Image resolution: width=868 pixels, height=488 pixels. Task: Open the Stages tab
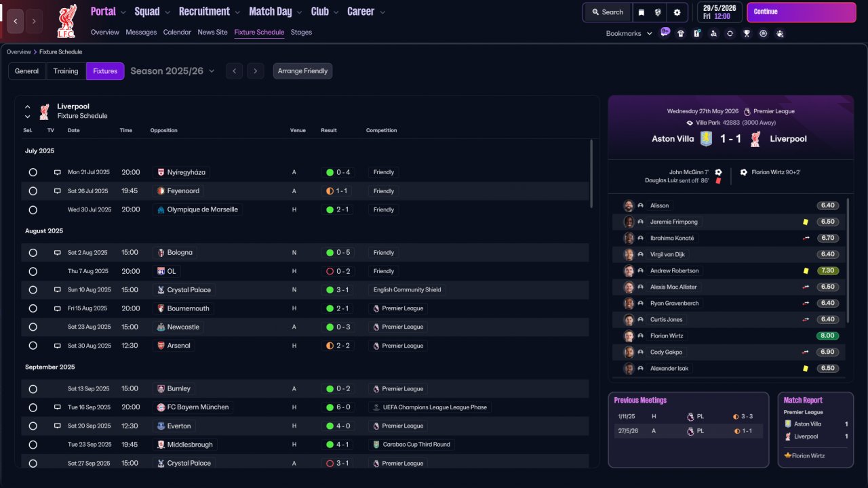pos(301,32)
